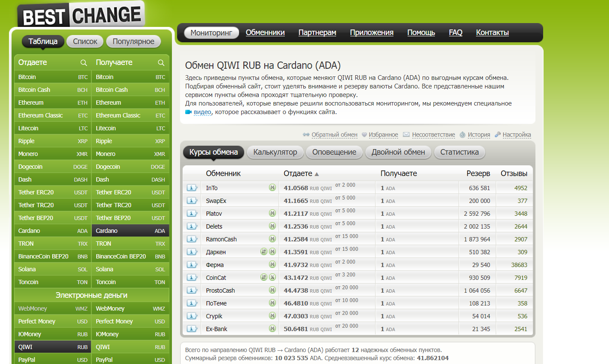Click the search icon next to Получаете
This screenshot has width=609, height=364.
161,63
